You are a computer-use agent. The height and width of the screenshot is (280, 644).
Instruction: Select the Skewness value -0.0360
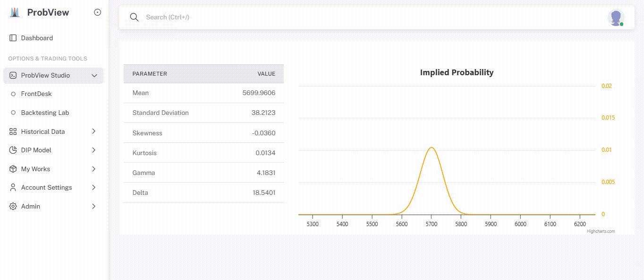tap(264, 133)
